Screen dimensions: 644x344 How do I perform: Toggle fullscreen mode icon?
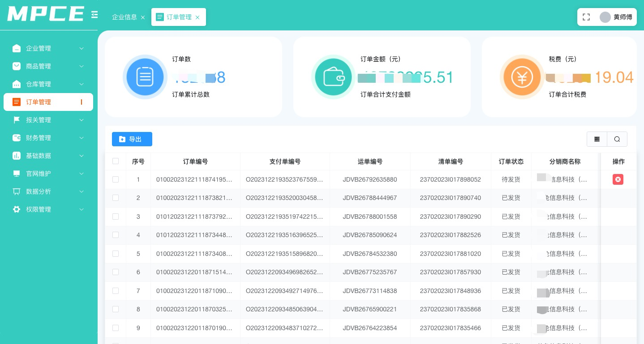coord(586,17)
